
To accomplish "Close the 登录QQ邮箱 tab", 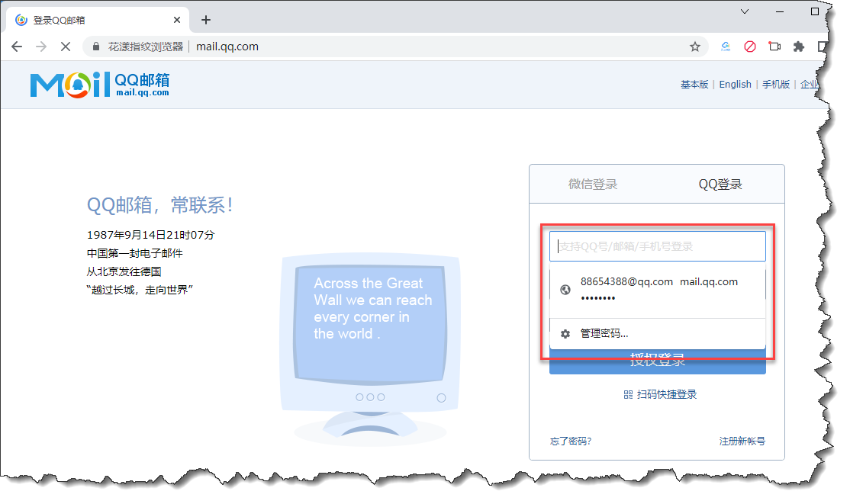I will pos(177,20).
